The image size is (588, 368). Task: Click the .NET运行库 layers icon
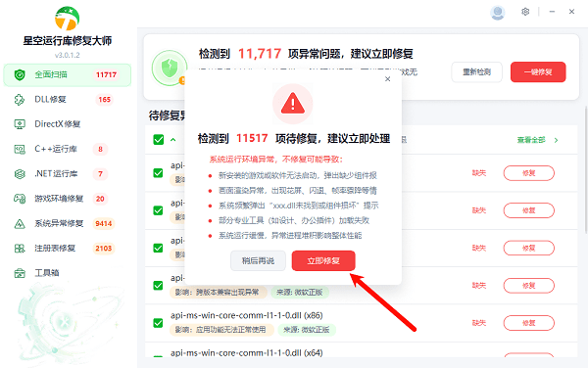tap(20, 174)
